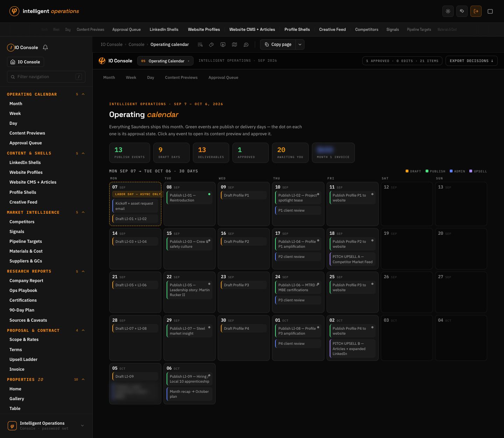The height and width of the screenshot is (438, 504).
Task: Open Suppliers & GCs in sidebar
Action: pos(26,261)
